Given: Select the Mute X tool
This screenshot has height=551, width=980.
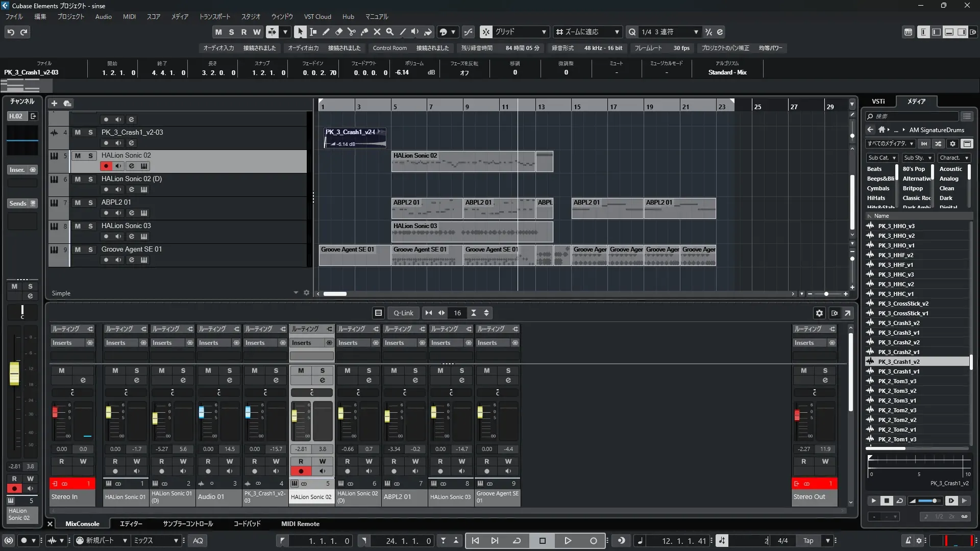Looking at the screenshot, I should coord(377,32).
